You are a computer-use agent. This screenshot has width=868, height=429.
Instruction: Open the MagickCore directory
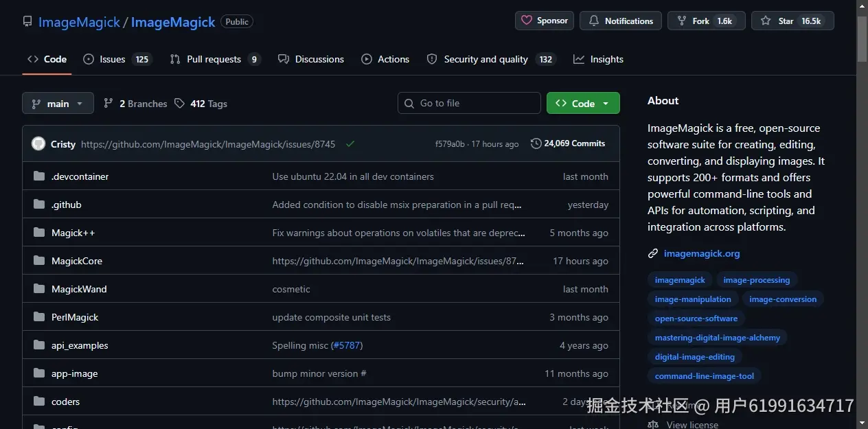click(77, 261)
